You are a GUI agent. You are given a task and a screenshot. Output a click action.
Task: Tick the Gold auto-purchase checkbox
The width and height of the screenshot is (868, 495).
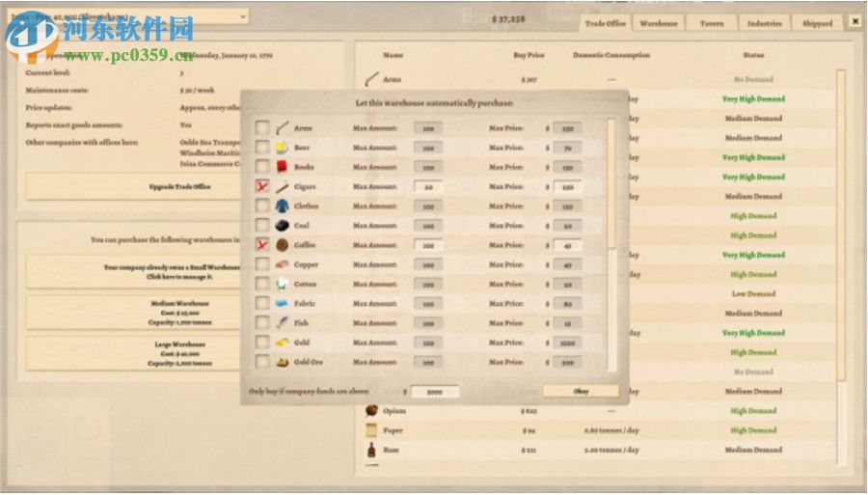pos(262,343)
